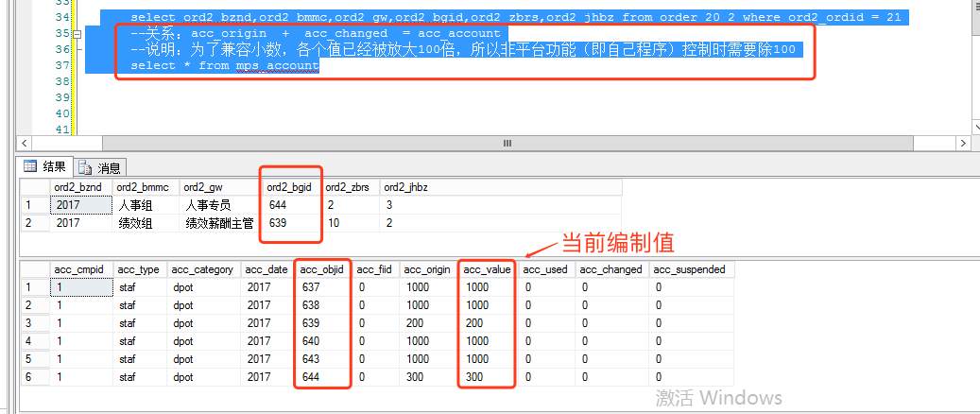This screenshot has height=414, width=980.
Task: Select the ord2_bgid column header
Action: coord(290,187)
